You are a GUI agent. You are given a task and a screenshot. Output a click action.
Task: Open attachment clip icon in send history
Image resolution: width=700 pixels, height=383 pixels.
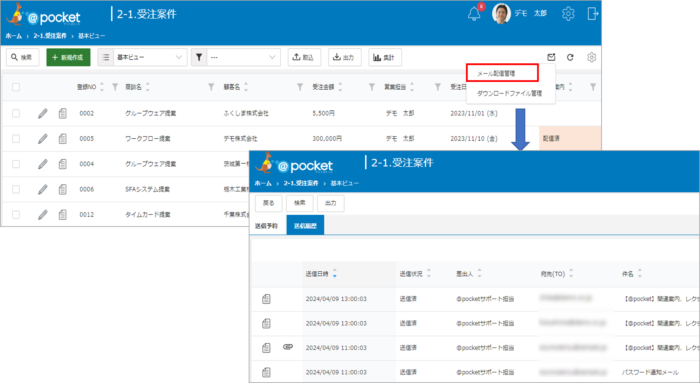tap(288, 347)
